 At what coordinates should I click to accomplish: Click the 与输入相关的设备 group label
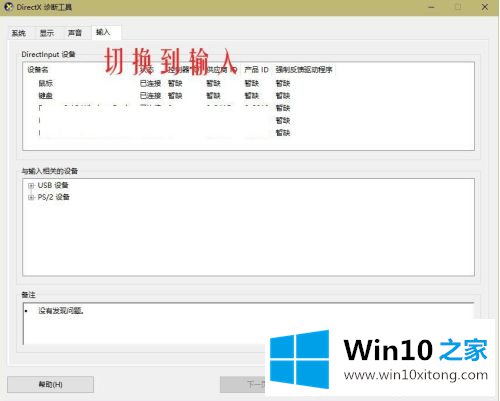49,171
